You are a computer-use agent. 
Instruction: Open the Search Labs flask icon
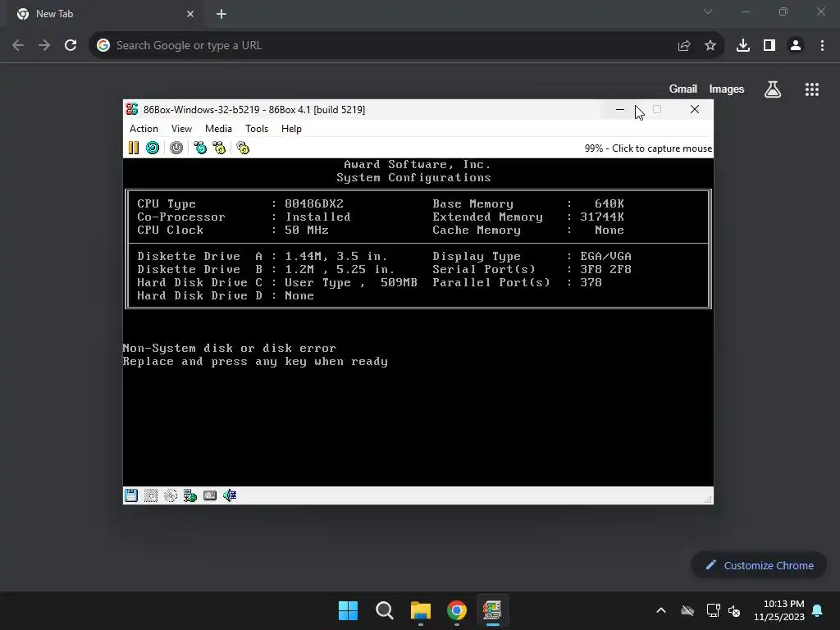point(773,89)
